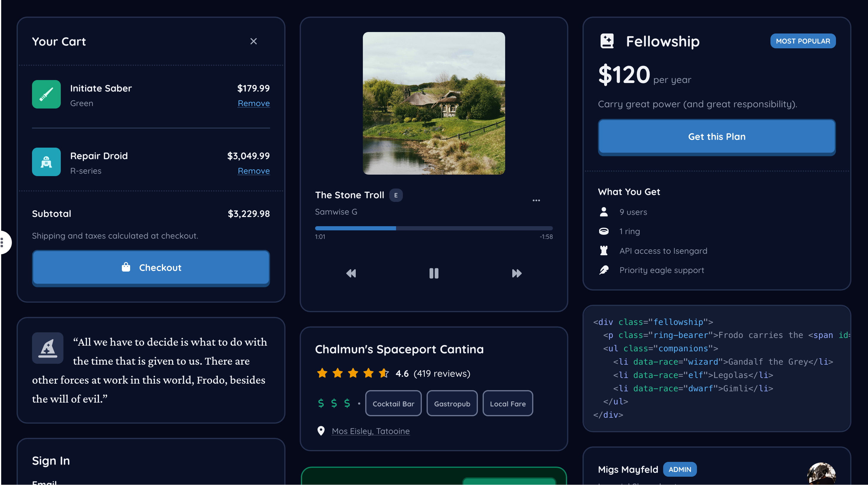The image size is (868, 485).
Task: Click the ADMIN badge next to Migs Mayfeld
Action: pos(680,470)
